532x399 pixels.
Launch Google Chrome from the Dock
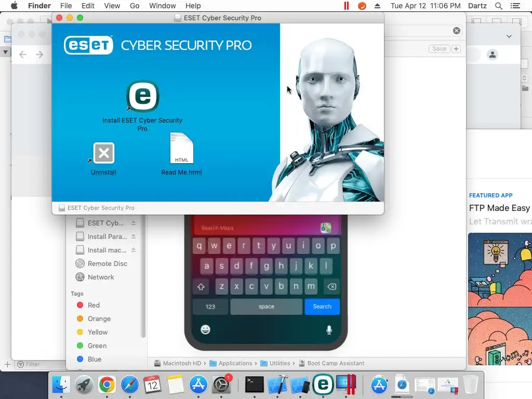(x=107, y=385)
